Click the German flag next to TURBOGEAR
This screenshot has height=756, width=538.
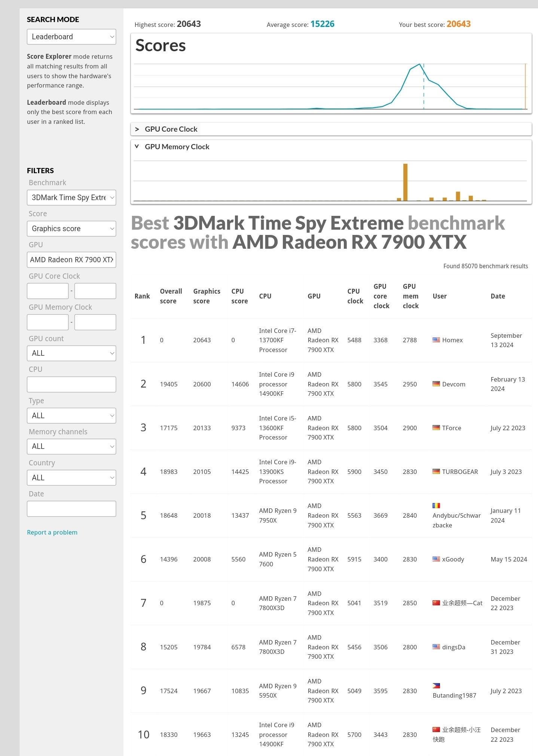pos(436,471)
